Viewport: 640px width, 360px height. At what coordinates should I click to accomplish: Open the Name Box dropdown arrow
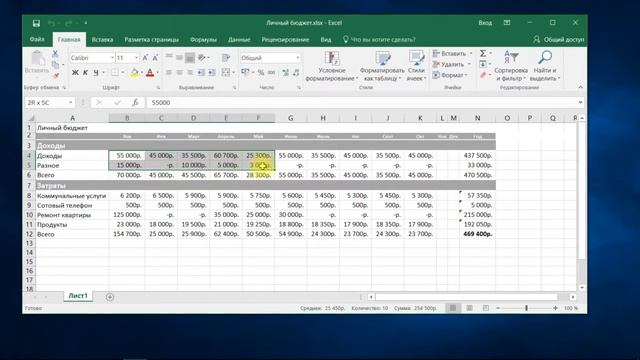click(71, 102)
